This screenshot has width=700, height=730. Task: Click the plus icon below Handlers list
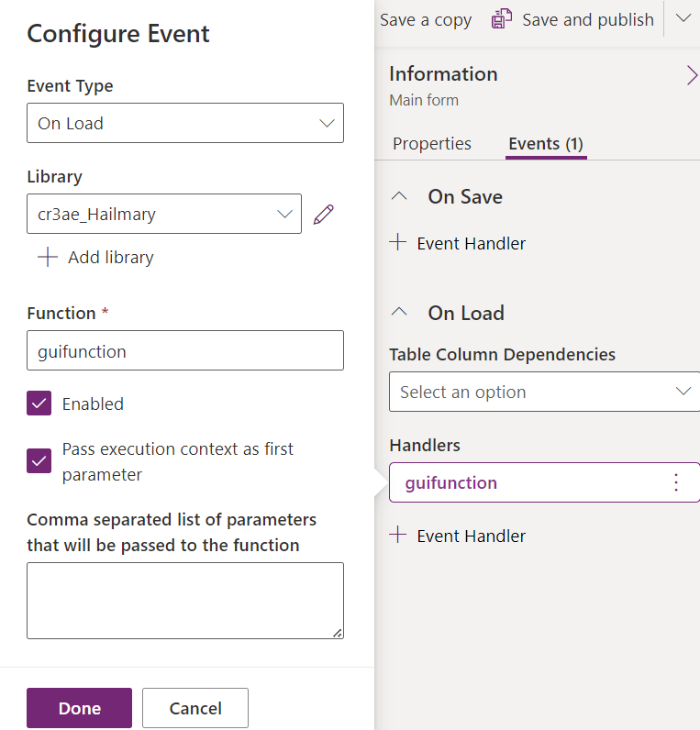398,536
